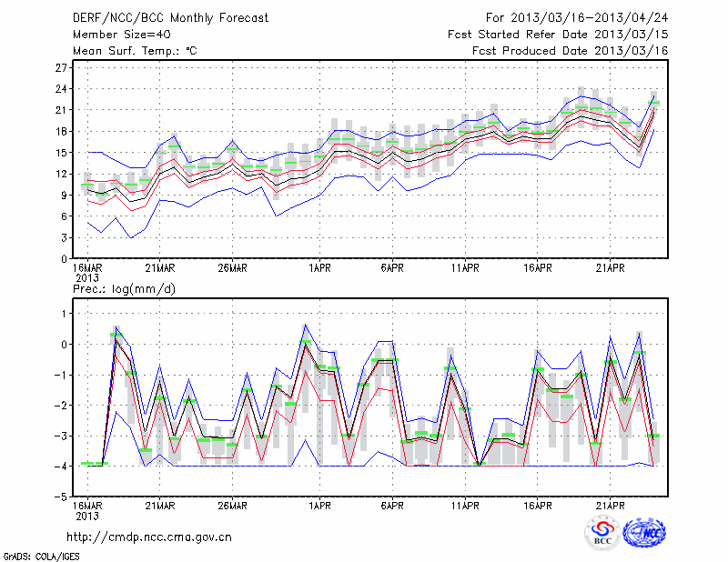This screenshot has height=562, width=728.
Task: Open the cmdp.ncc.cma.gov.cn URL
Action: click(149, 537)
